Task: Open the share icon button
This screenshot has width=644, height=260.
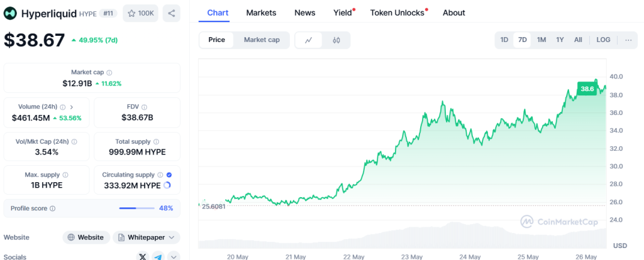Action: (x=171, y=14)
